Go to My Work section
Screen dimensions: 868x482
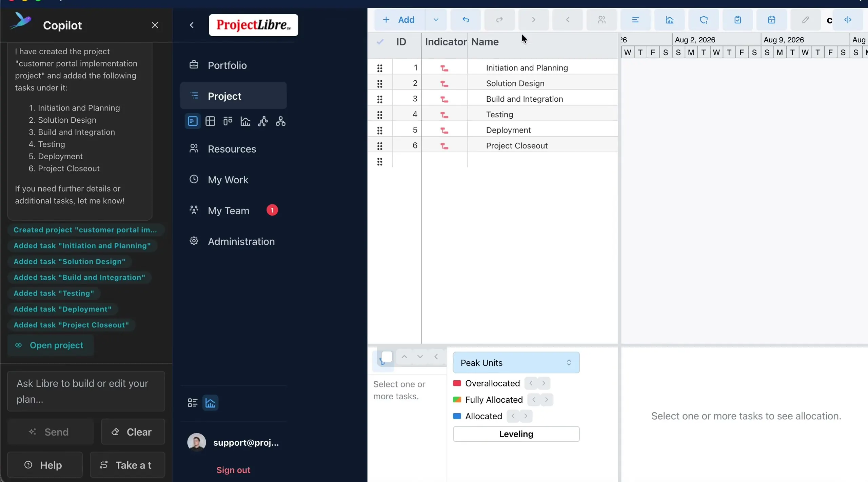coord(233,180)
